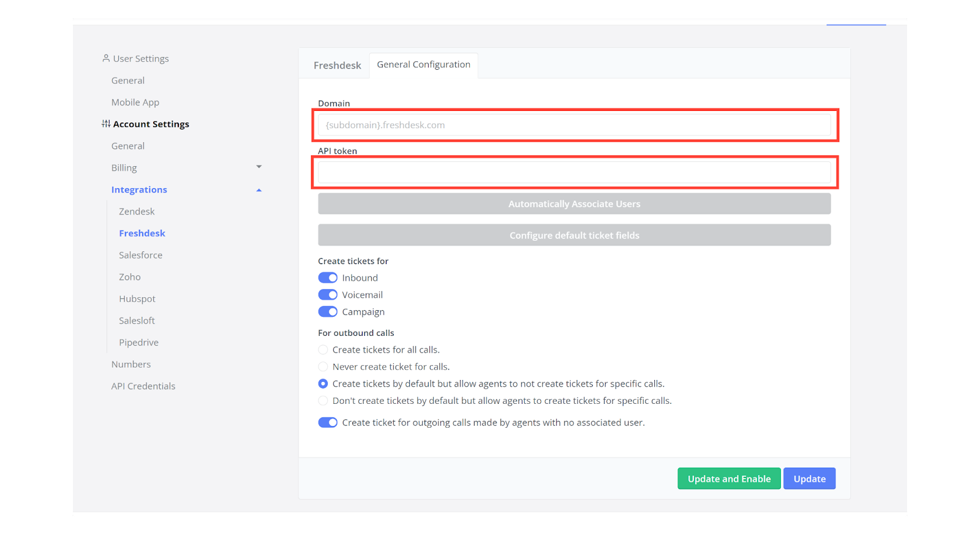Focus the API token text field

pyautogui.click(x=574, y=172)
